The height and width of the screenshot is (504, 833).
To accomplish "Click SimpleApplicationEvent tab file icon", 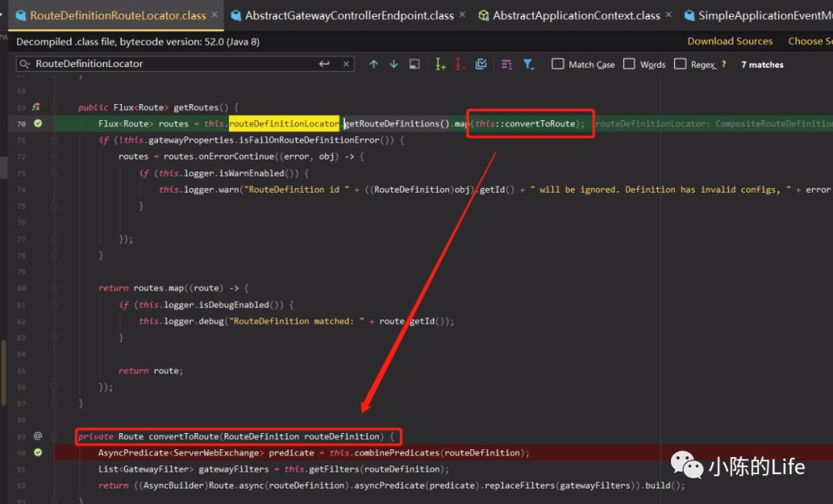I will (x=689, y=15).
